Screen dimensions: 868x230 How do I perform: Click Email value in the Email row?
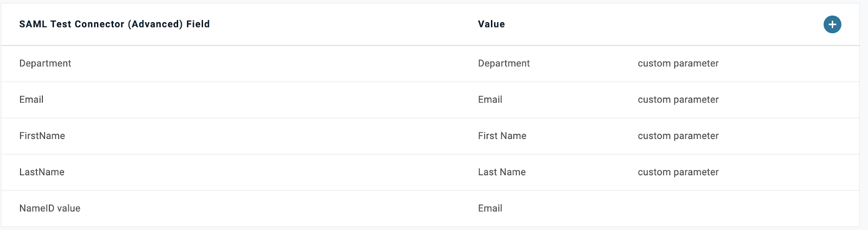coord(490,100)
